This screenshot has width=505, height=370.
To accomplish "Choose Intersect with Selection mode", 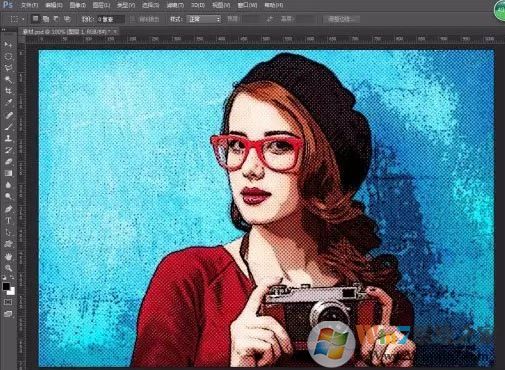I will 67,19.
